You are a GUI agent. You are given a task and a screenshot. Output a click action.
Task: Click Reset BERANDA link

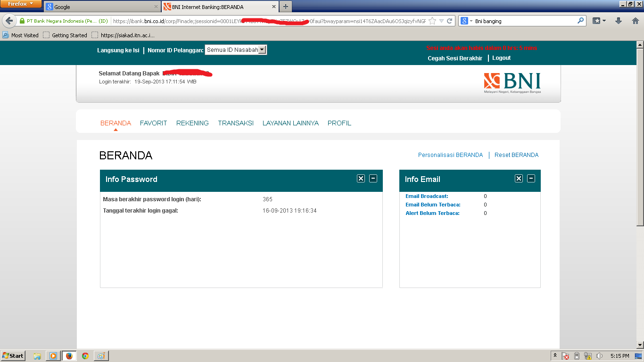click(x=517, y=155)
